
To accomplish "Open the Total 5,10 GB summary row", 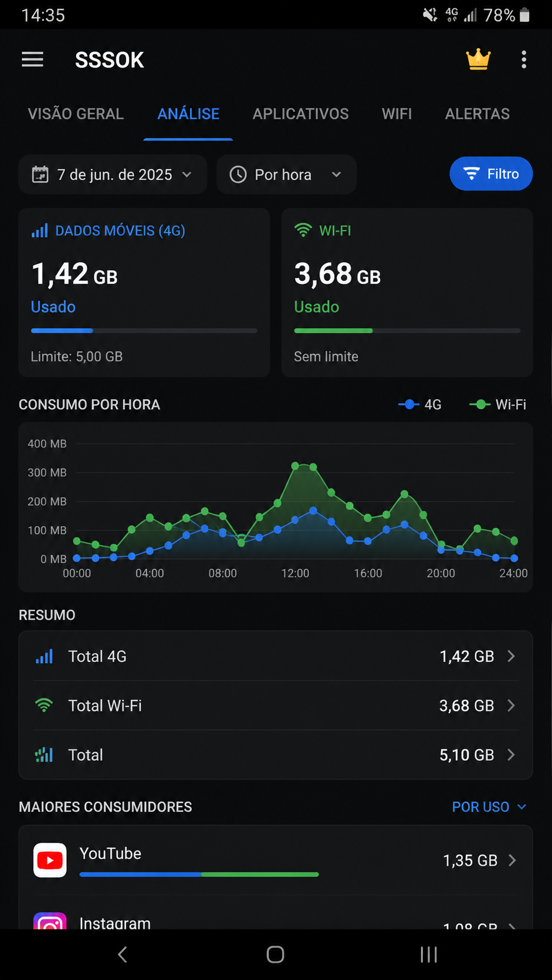I will (x=276, y=754).
